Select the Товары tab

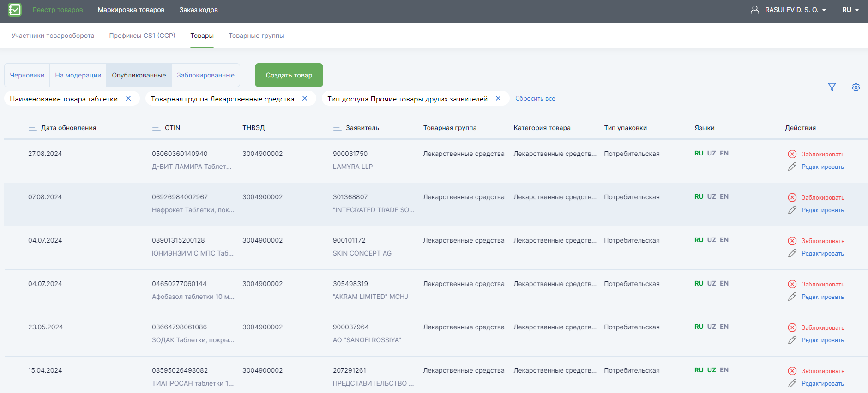[x=202, y=36]
